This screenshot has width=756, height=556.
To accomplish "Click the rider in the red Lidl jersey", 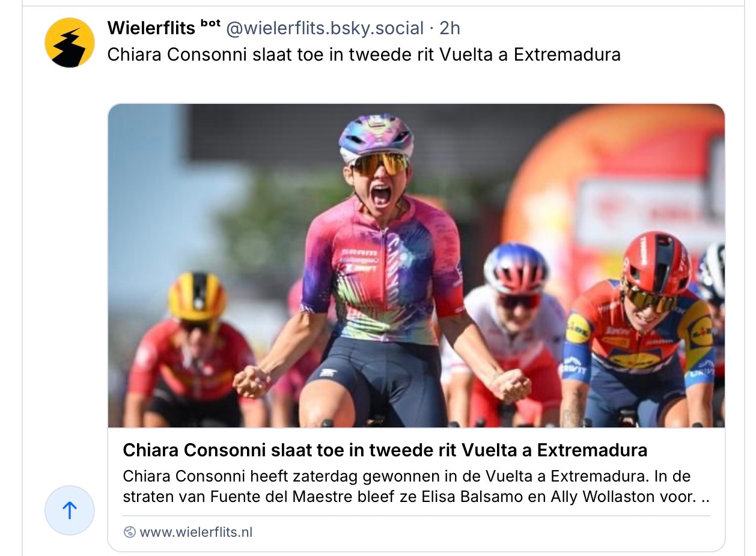I will 640,331.
